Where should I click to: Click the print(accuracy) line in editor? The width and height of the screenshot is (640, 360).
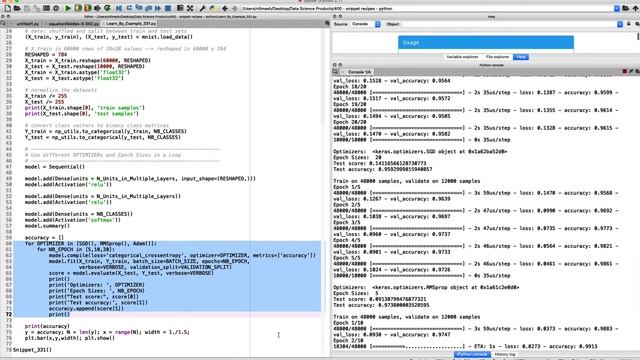47,326
